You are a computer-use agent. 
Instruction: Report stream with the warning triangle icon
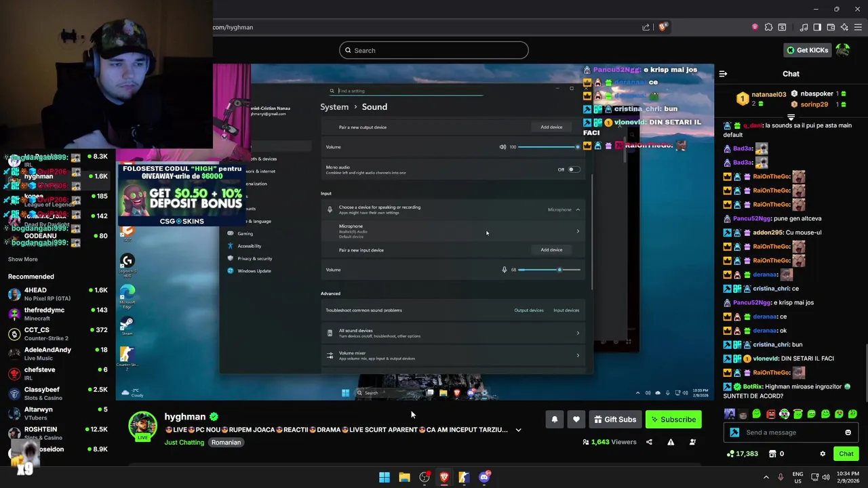click(x=671, y=442)
